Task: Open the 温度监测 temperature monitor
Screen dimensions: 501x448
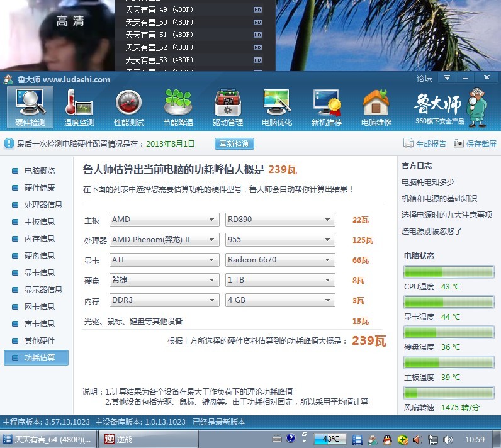Action: [79, 108]
